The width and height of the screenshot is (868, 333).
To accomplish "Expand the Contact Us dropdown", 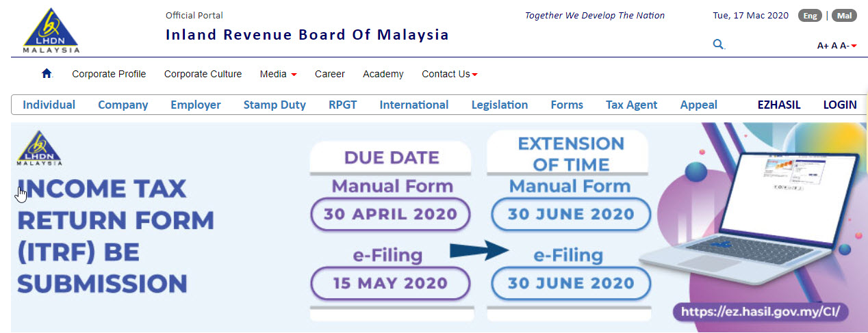I will click(x=450, y=74).
